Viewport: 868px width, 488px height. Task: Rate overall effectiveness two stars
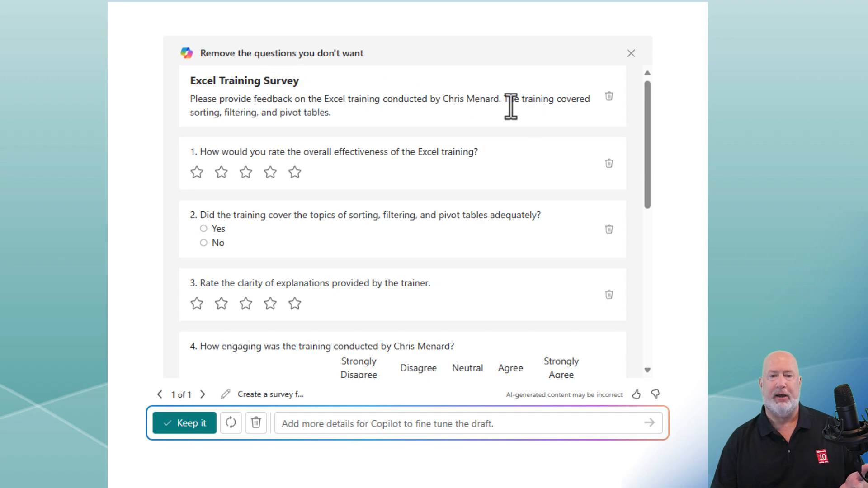(x=221, y=172)
